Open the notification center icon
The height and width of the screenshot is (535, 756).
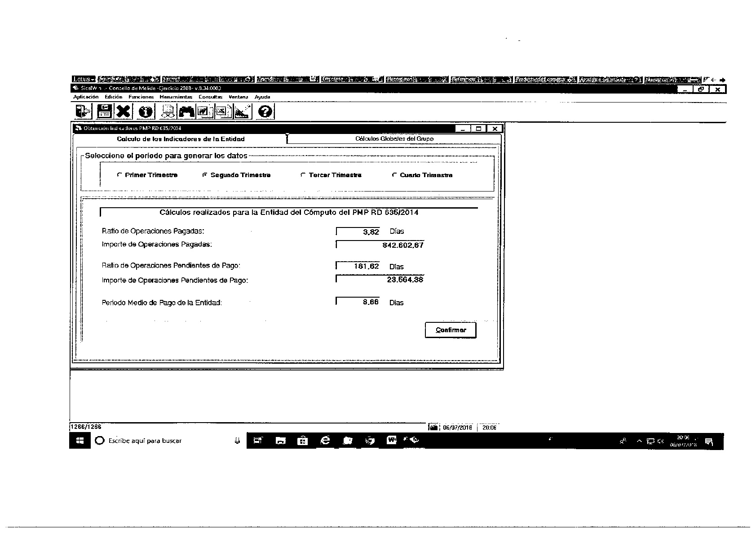tap(709, 441)
